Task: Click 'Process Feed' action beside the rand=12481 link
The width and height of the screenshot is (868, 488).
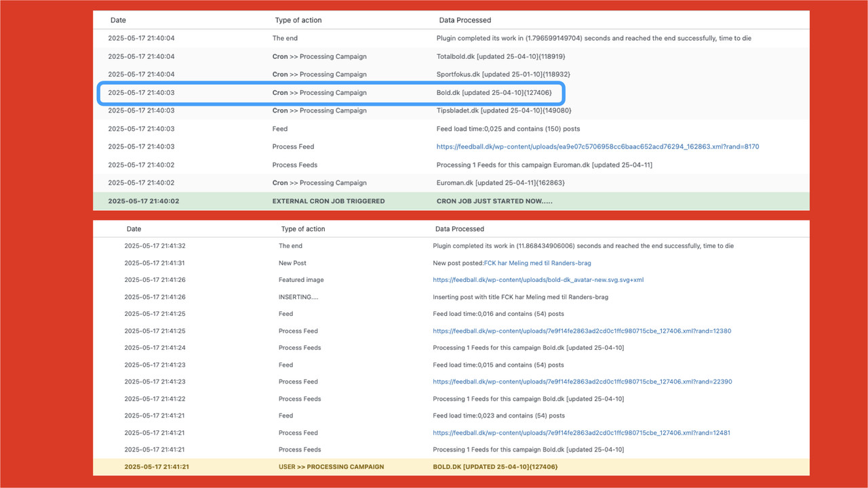Action: click(x=298, y=432)
